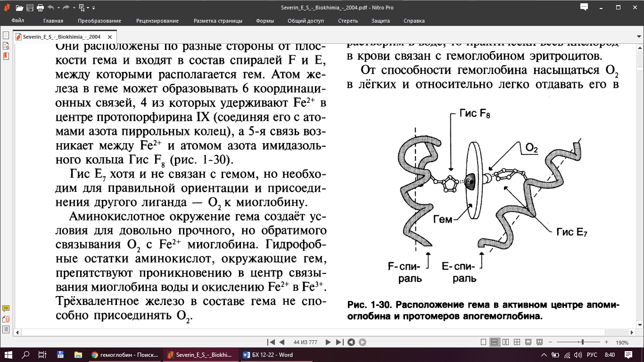Switch to single page view
Screen dimensions: 644x362
[483, 342]
